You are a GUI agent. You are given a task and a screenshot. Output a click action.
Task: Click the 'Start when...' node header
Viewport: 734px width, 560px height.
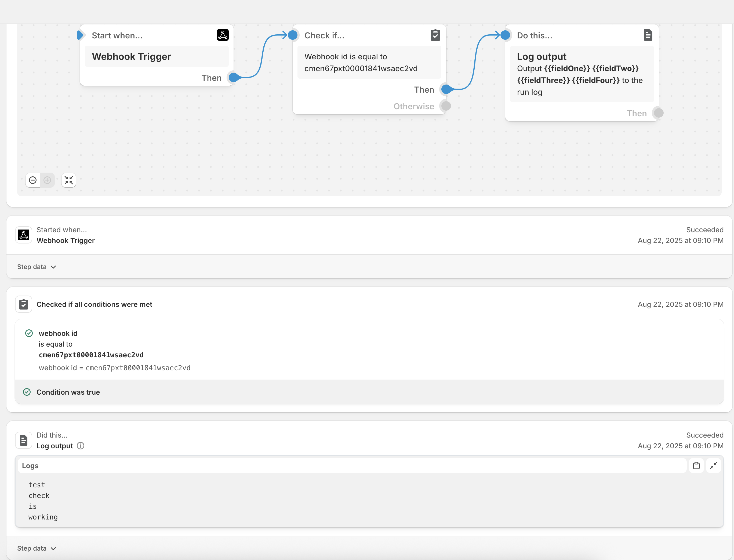pyautogui.click(x=117, y=35)
